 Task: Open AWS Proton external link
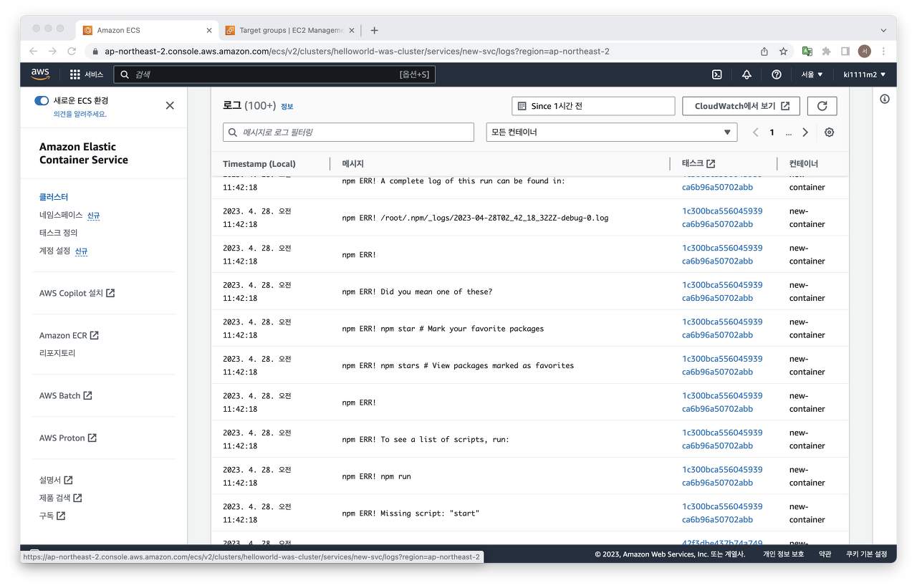[x=67, y=438]
